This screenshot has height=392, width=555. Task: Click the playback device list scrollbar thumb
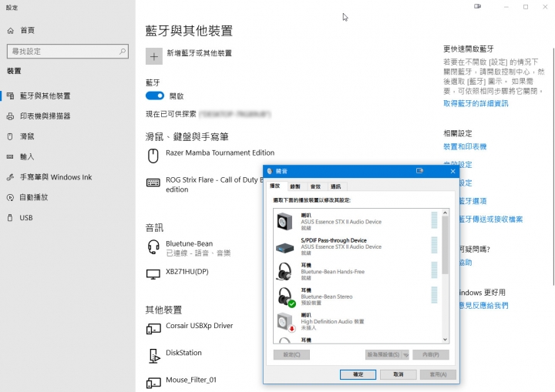pos(445,245)
